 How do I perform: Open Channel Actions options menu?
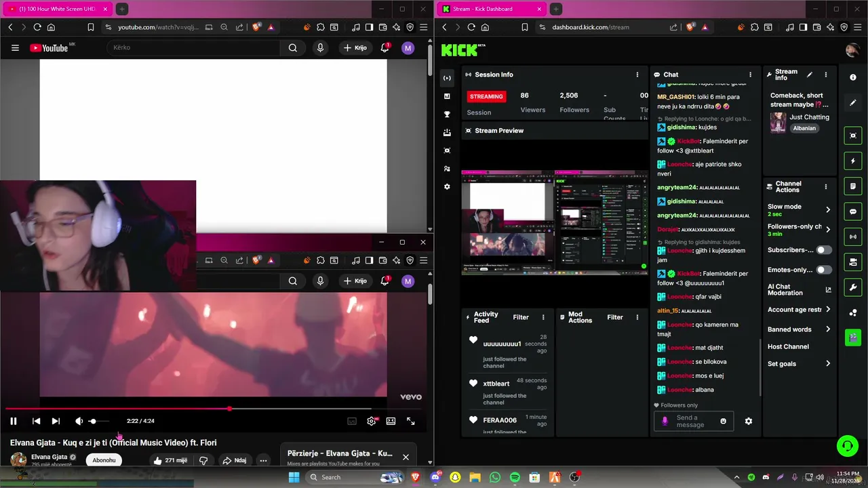click(825, 186)
